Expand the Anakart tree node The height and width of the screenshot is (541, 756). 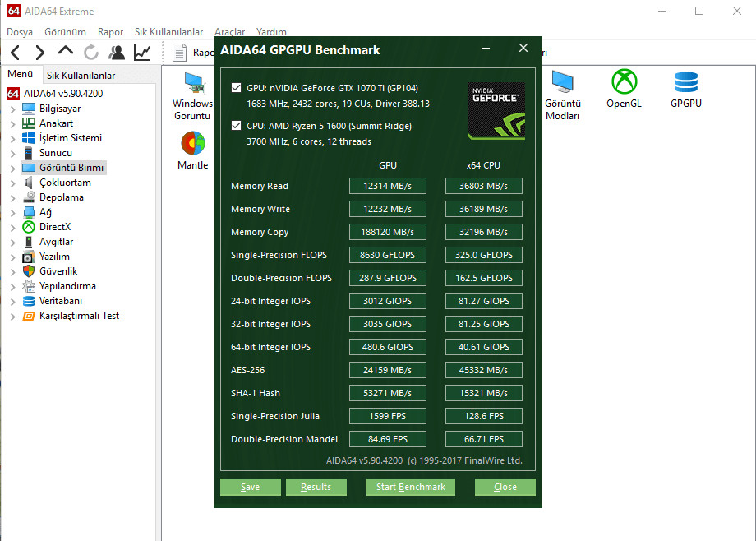point(12,124)
